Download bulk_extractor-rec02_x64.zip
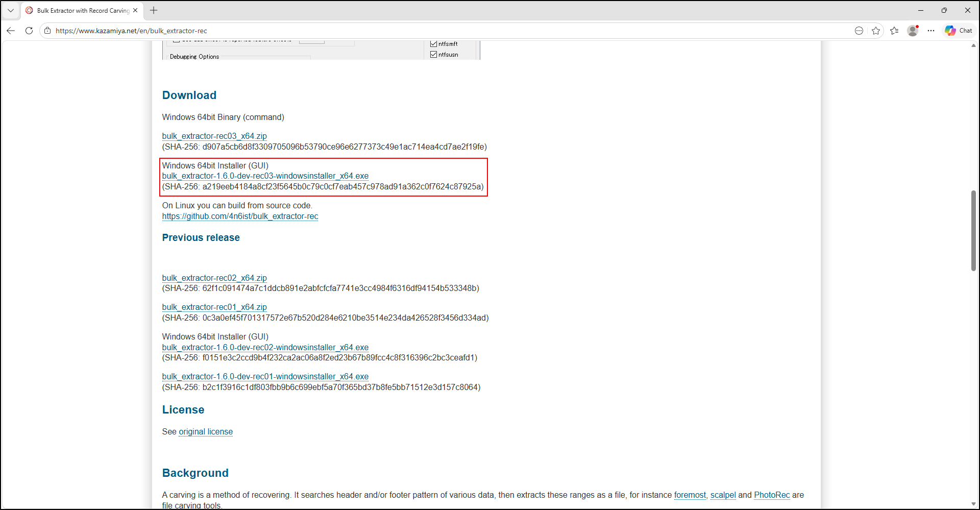This screenshot has width=980, height=510. coord(214,278)
